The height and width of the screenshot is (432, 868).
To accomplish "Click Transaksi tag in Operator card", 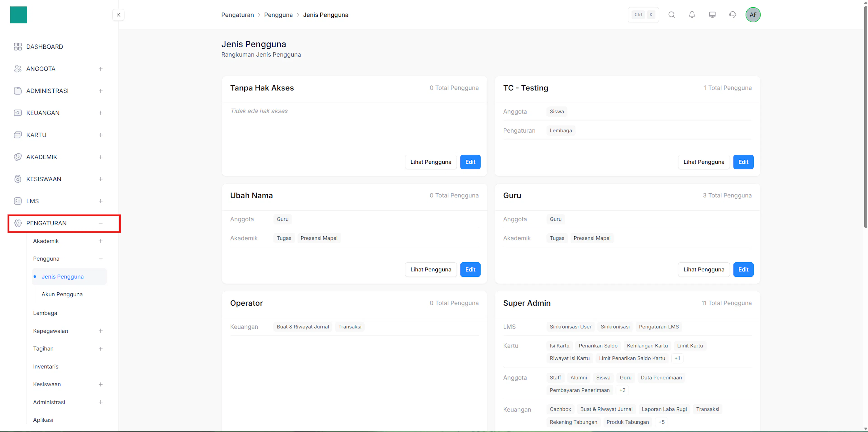I will tap(350, 327).
